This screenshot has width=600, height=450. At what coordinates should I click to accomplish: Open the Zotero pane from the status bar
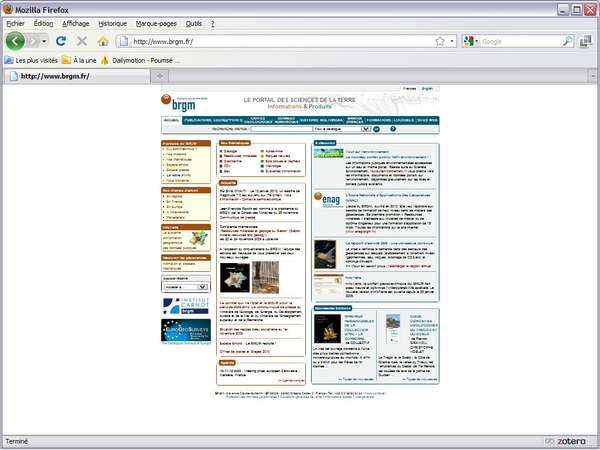pyautogui.click(x=571, y=439)
